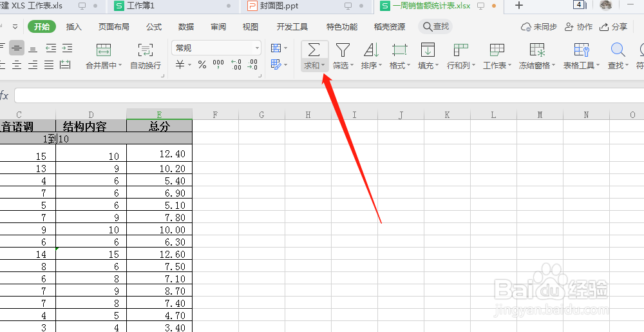Image resolution: width=644 pixels, height=332 pixels.
Task: Click the Rows and Columns (行和列) icon
Action: pos(461,50)
